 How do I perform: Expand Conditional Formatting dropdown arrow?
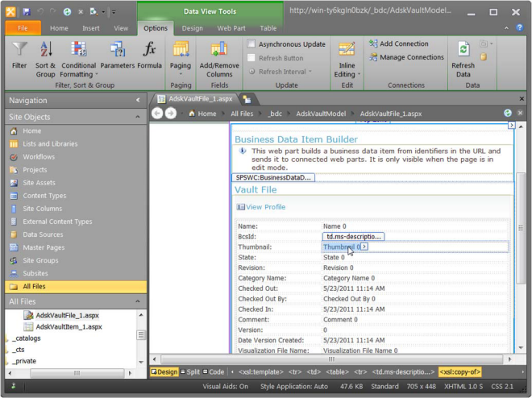[x=97, y=74]
